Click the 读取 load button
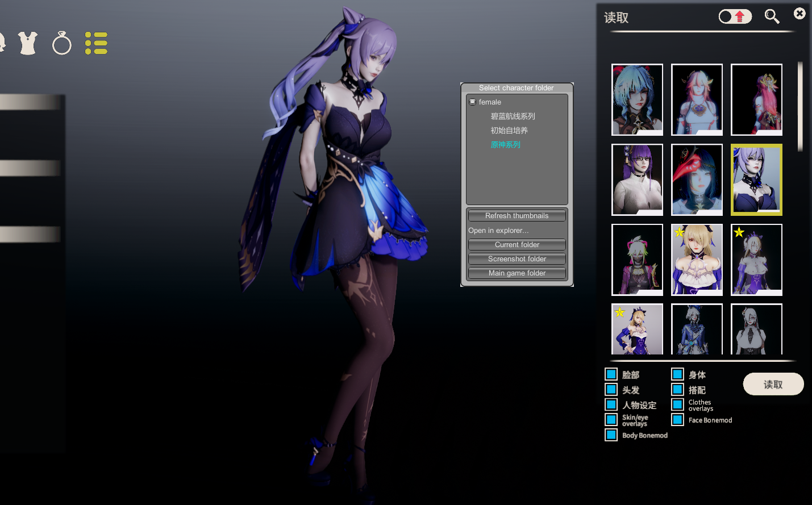 point(773,384)
